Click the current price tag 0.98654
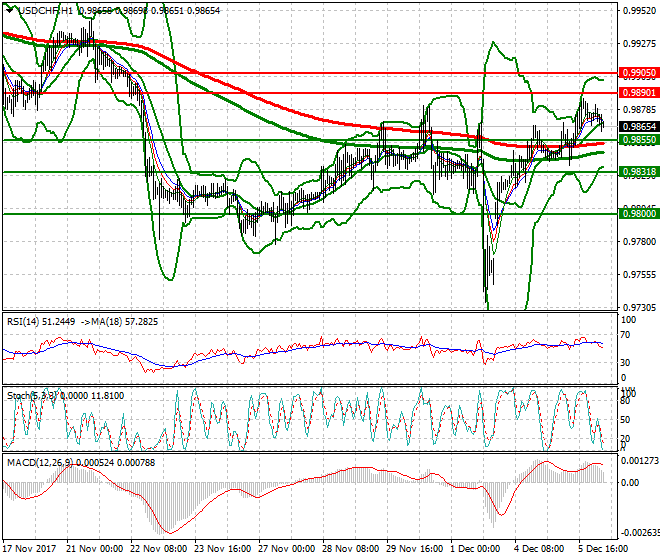The width and height of the screenshot is (660, 560). point(637,127)
